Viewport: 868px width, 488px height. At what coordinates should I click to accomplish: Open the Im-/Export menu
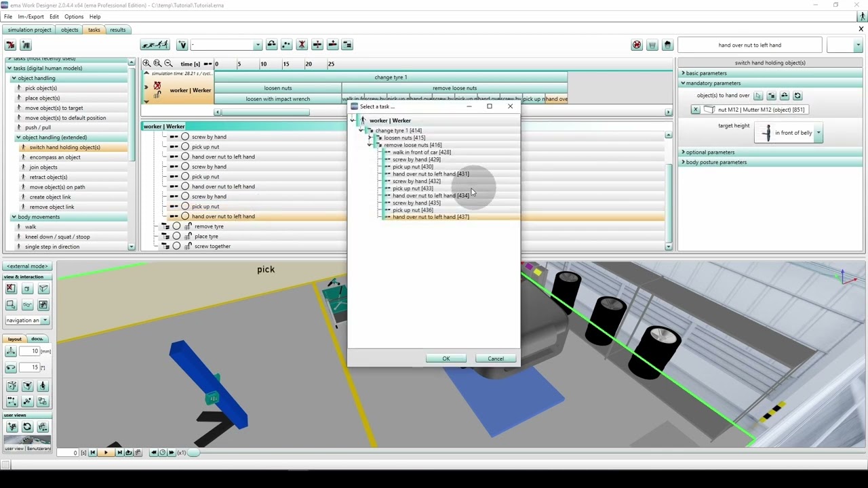tap(31, 16)
